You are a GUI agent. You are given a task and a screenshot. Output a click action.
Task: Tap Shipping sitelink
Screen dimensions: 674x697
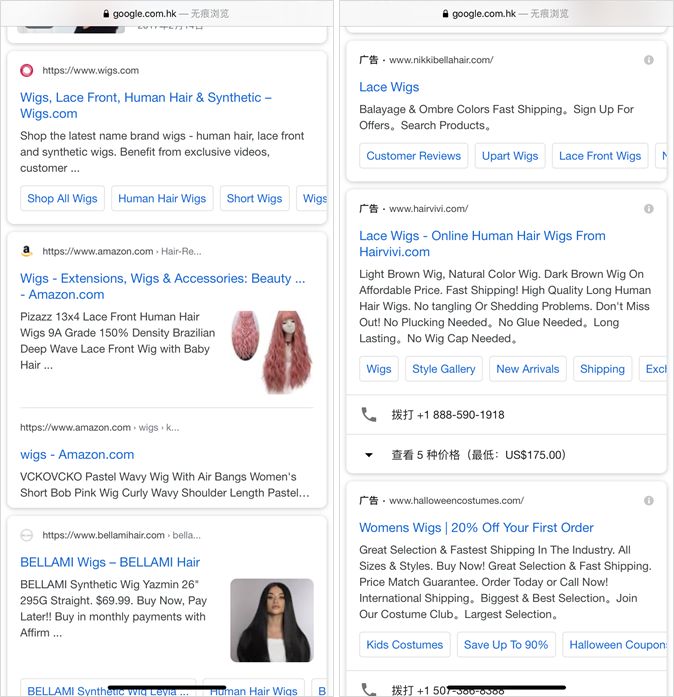tap(602, 369)
